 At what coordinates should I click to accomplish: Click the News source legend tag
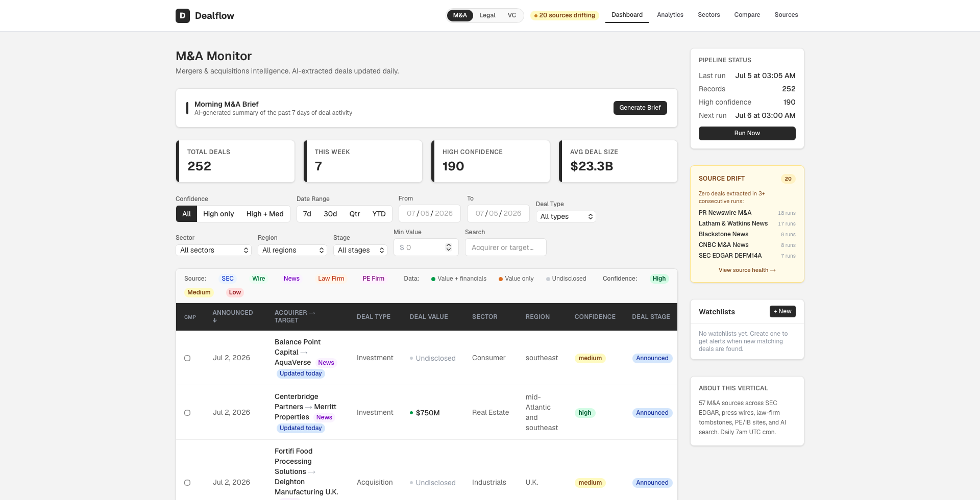(291, 279)
